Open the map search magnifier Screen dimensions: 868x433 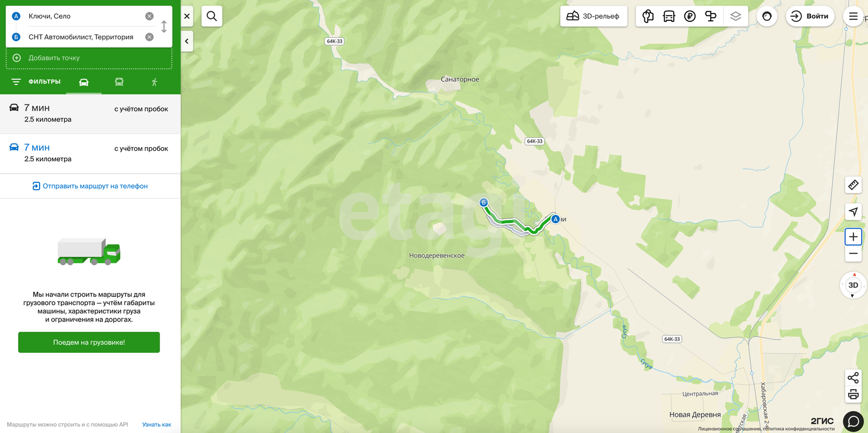212,16
